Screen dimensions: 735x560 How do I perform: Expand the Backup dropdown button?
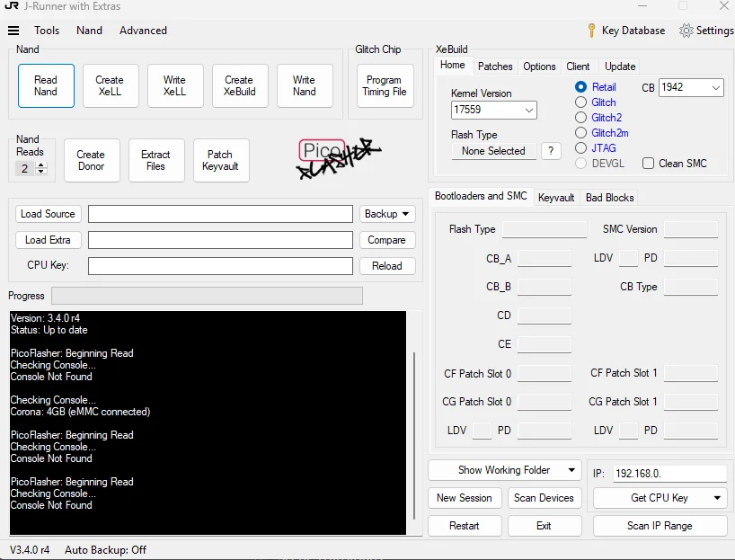(x=386, y=214)
